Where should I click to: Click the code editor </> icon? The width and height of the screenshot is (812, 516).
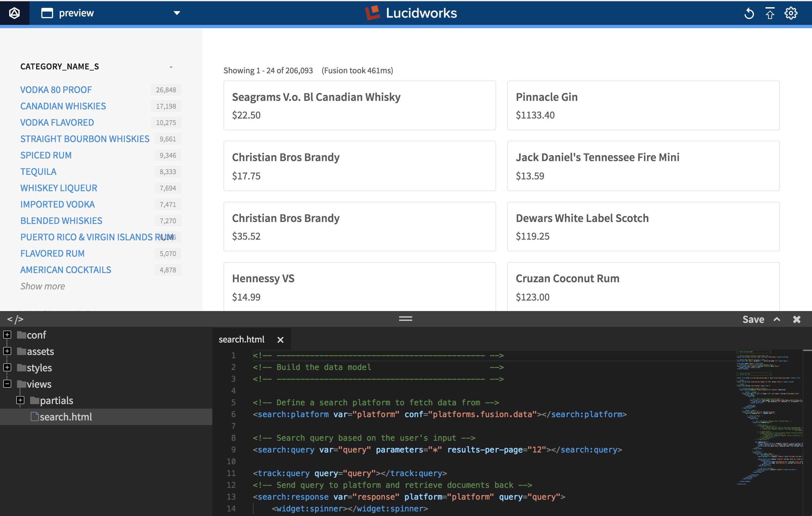point(15,319)
